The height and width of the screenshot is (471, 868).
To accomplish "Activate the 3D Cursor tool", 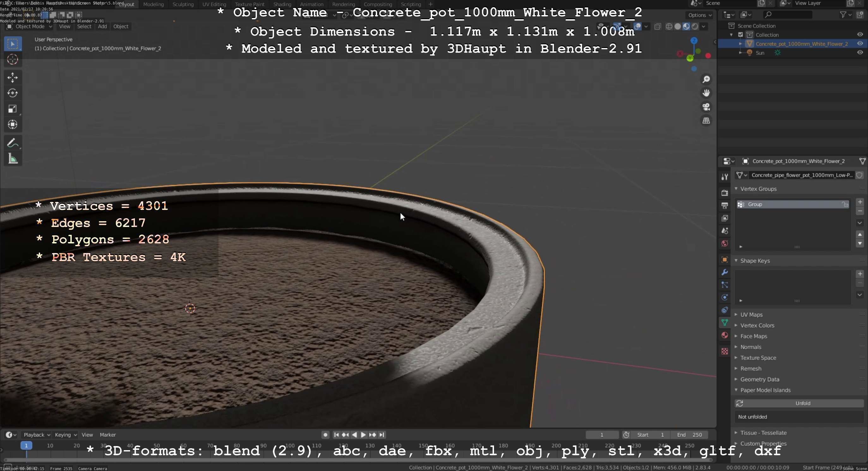I will pos(13,60).
